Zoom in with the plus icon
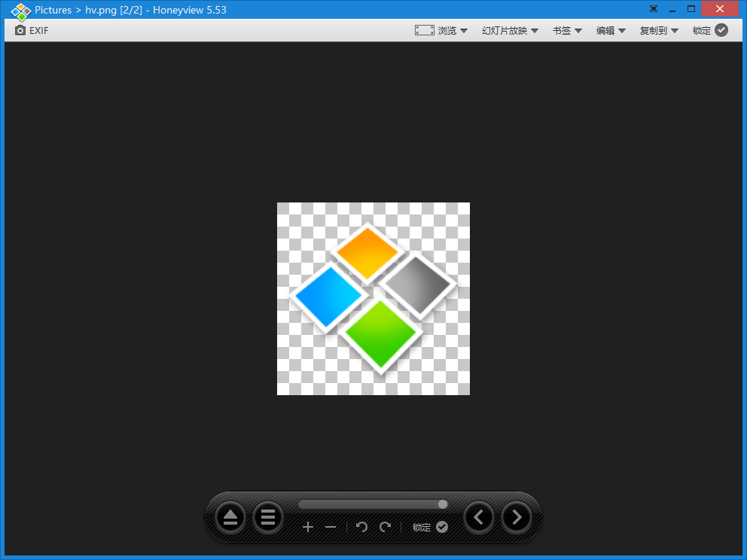The height and width of the screenshot is (560, 747). point(308,527)
